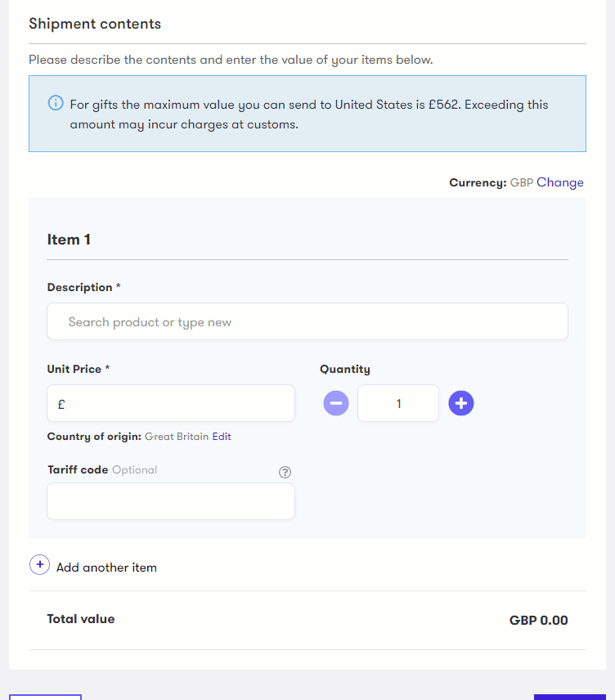Image resolution: width=615 pixels, height=700 pixels.
Task: Click the pound symbol in Unit Price
Action: (x=61, y=404)
